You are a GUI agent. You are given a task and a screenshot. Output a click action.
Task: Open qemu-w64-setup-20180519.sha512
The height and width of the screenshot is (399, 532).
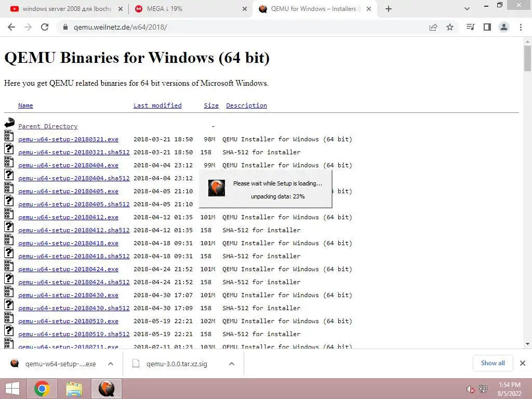(74, 334)
